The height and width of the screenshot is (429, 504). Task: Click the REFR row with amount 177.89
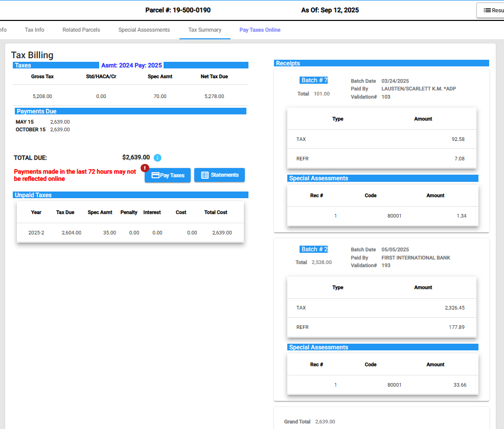point(381,327)
